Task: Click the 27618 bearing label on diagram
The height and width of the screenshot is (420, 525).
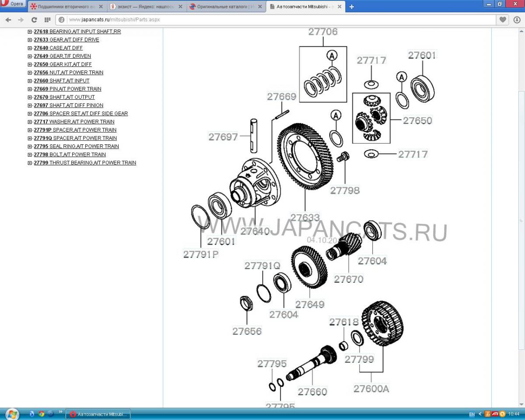Action: [x=344, y=322]
